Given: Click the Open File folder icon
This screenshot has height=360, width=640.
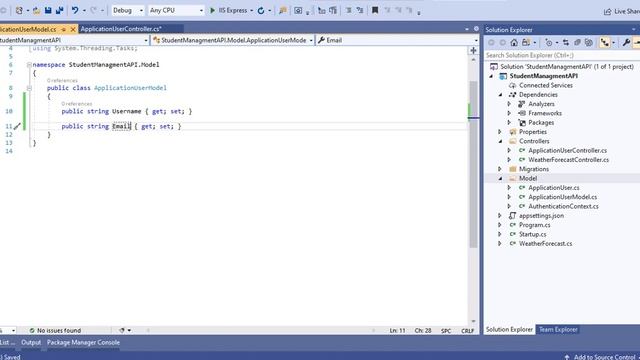Looking at the screenshot, I should (36, 10).
